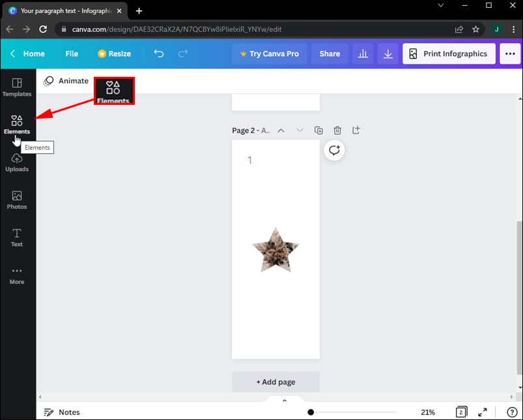Image resolution: width=523 pixels, height=420 pixels.
Task: Open the Uploads panel
Action: click(x=17, y=163)
